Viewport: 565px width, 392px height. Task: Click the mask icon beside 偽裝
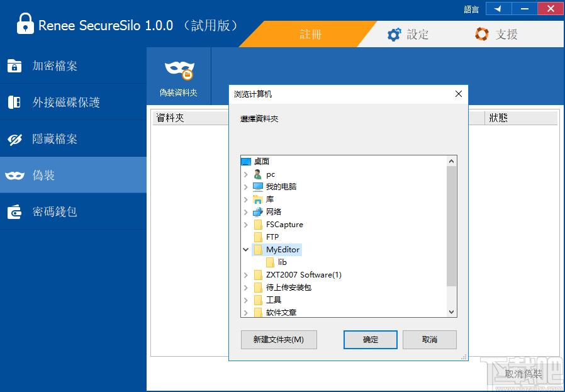14,176
